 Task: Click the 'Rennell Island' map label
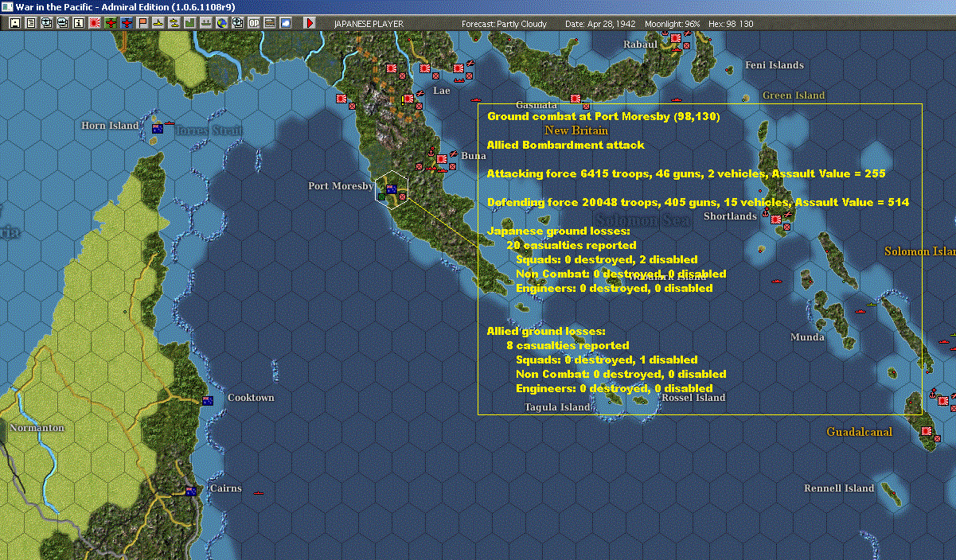[x=839, y=488]
